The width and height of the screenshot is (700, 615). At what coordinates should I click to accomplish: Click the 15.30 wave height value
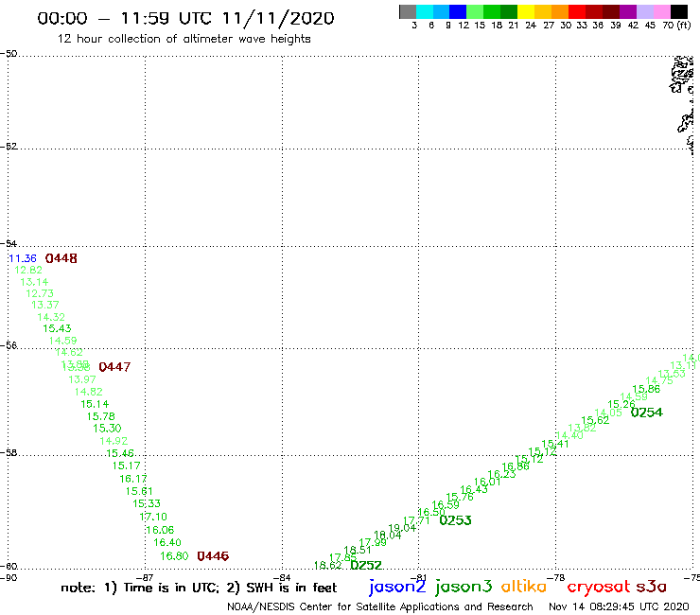(x=107, y=429)
